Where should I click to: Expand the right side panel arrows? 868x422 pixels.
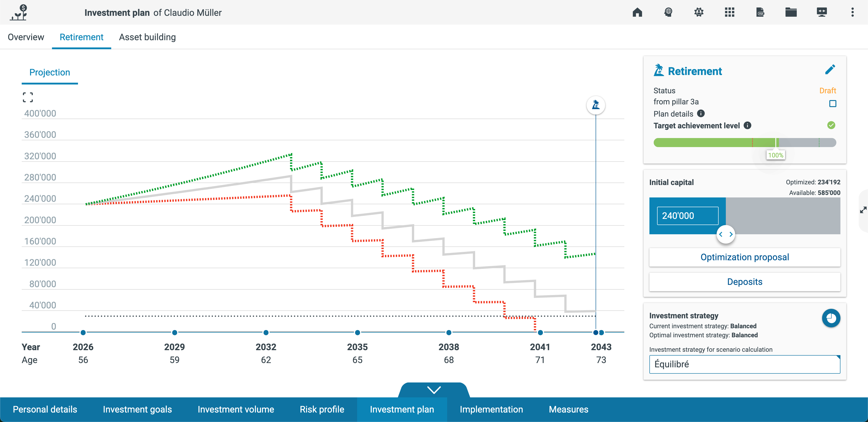coord(863,210)
